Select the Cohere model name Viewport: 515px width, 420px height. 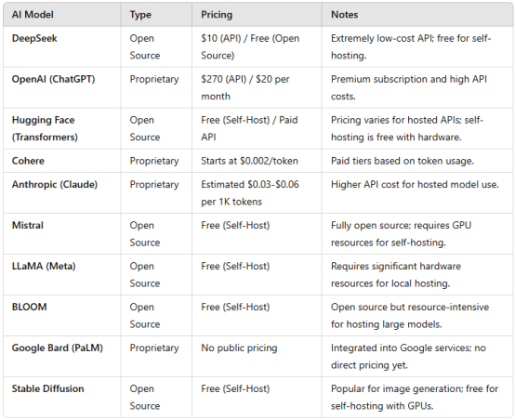pos(28,161)
